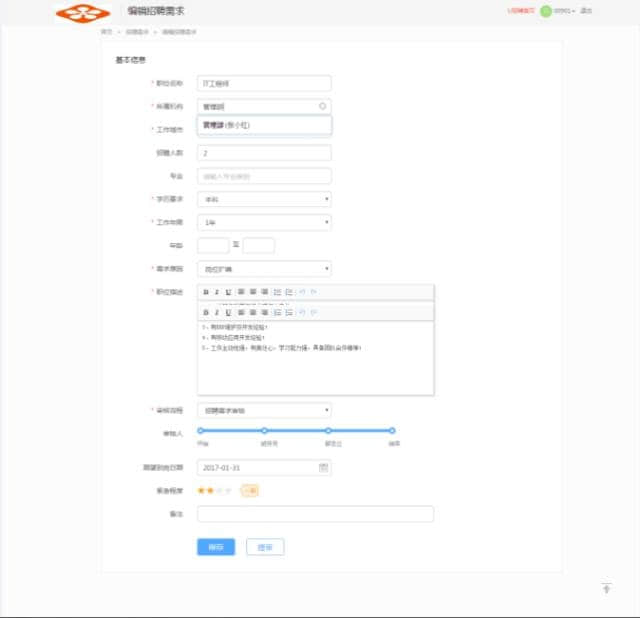This screenshot has width=640, height=618.
Task: Open the calendar icon in date field
Action: pos(323,467)
